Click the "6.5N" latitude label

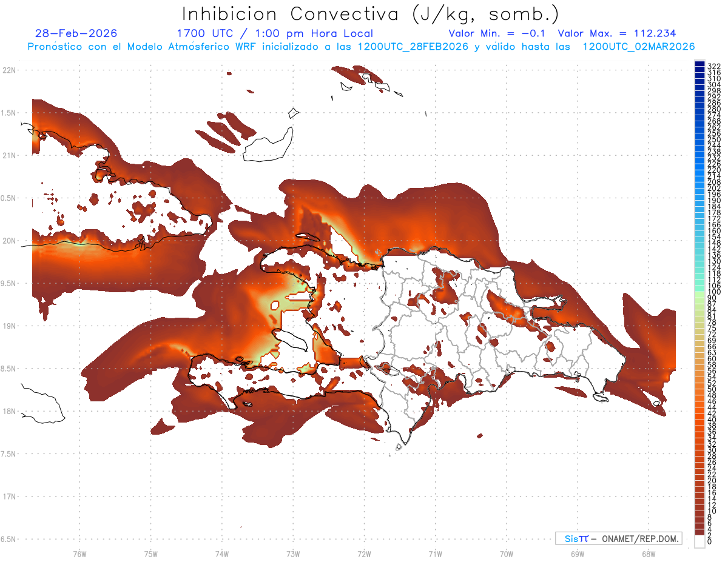(8, 539)
